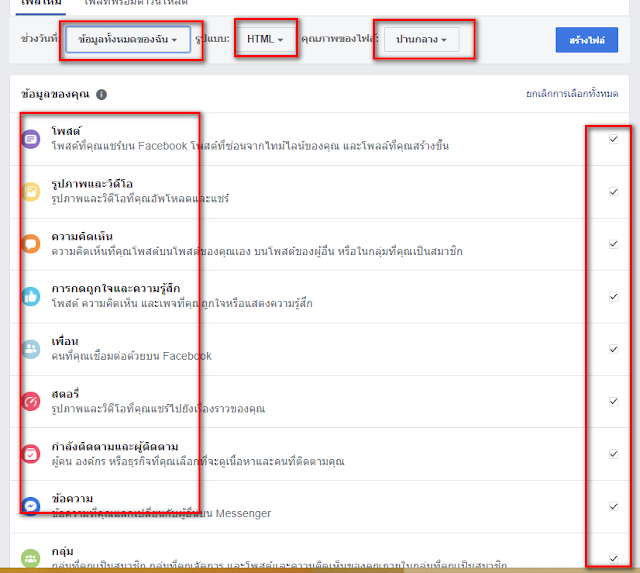The image size is (640, 573).
Task: Click the กำลังติดตามและผู้ติดตาม heading text
Action: click(x=115, y=446)
